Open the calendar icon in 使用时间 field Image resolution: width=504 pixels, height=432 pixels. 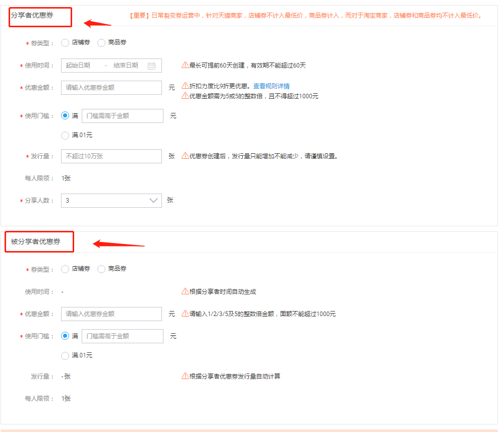[151, 66]
